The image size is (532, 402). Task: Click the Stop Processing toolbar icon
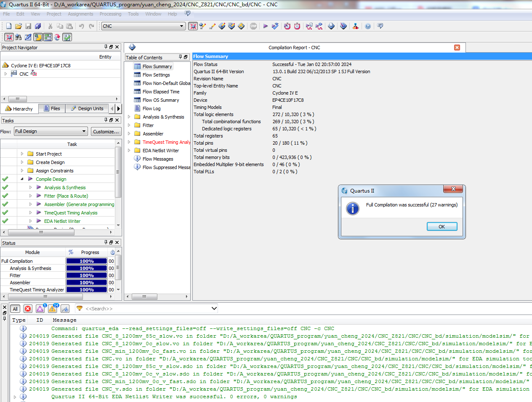[x=253, y=26]
